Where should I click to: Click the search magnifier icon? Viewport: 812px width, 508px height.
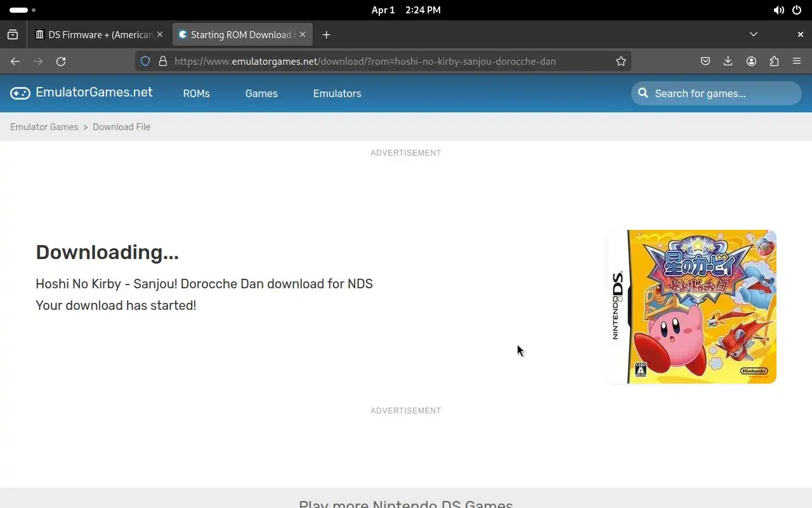click(x=643, y=93)
